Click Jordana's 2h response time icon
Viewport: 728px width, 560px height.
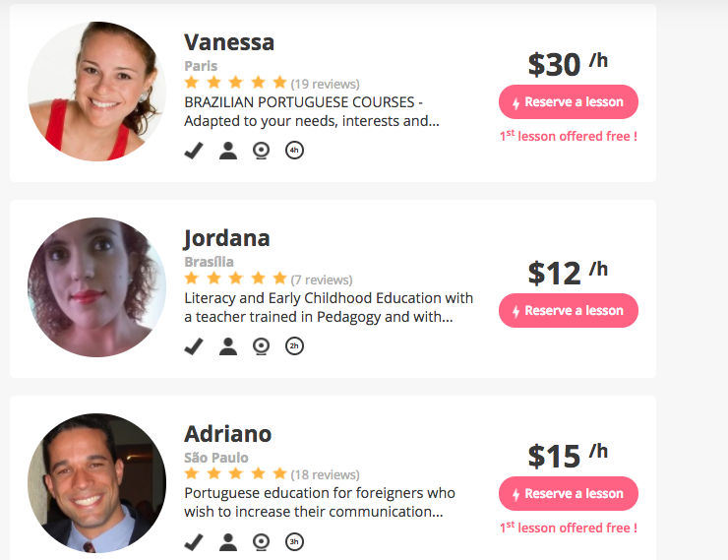coord(294,345)
